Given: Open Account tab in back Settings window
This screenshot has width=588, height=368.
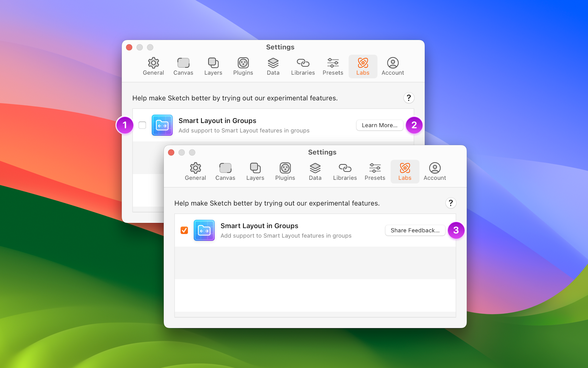Looking at the screenshot, I should [x=393, y=66].
